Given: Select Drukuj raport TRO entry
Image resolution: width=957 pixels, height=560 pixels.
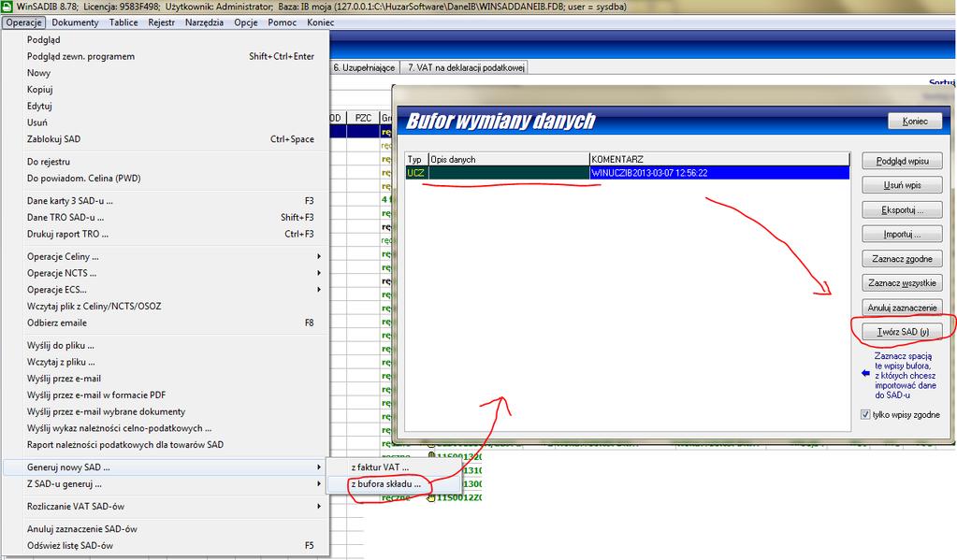Looking at the screenshot, I should pyautogui.click(x=166, y=234).
